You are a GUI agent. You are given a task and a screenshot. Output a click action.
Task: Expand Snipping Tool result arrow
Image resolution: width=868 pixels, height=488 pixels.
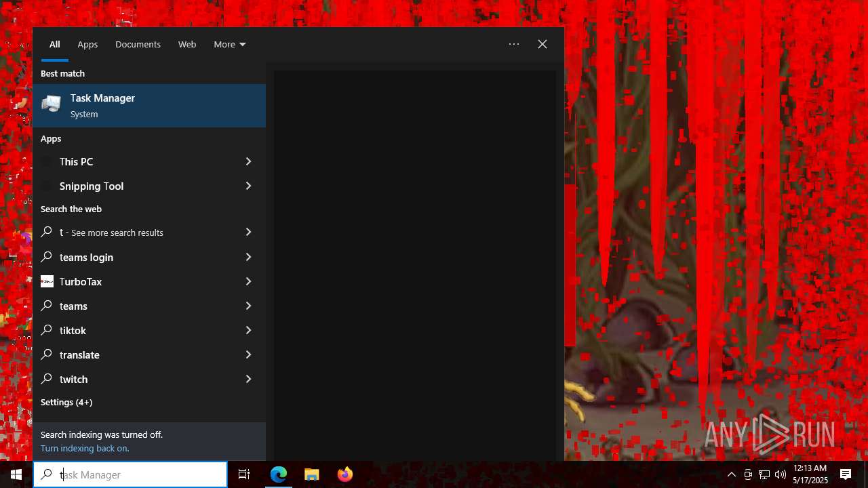pyautogui.click(x=248, y=186)
